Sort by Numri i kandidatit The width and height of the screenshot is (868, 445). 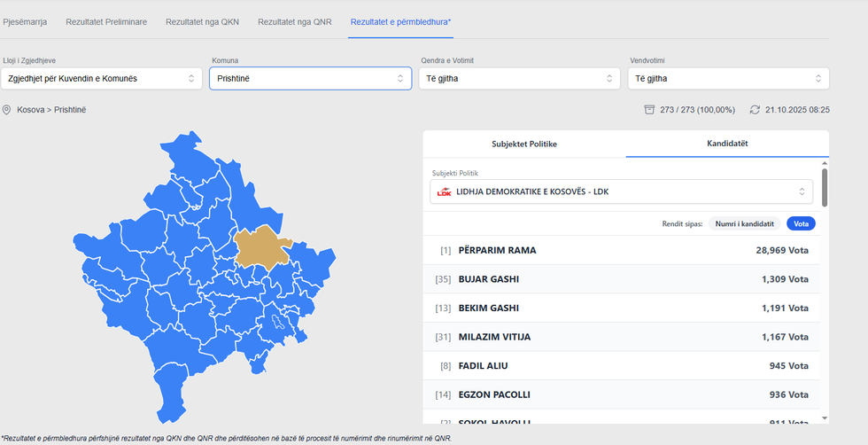[x=744, y=223]
